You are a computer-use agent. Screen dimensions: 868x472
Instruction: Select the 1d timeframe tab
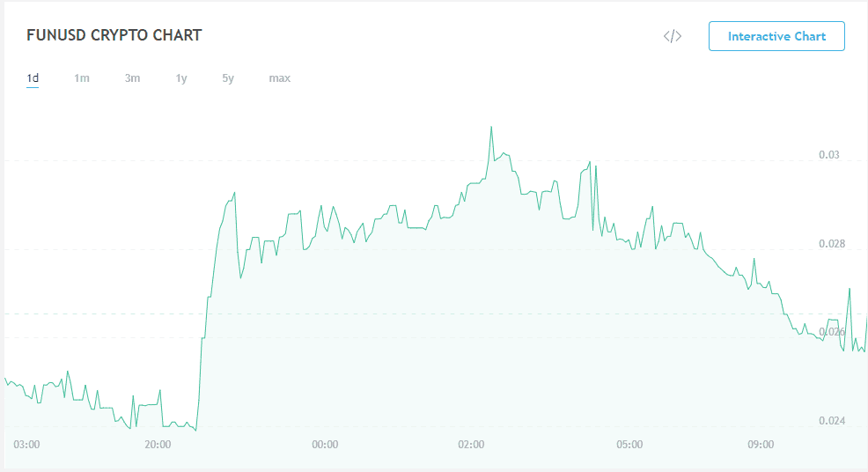coord(33,78)
